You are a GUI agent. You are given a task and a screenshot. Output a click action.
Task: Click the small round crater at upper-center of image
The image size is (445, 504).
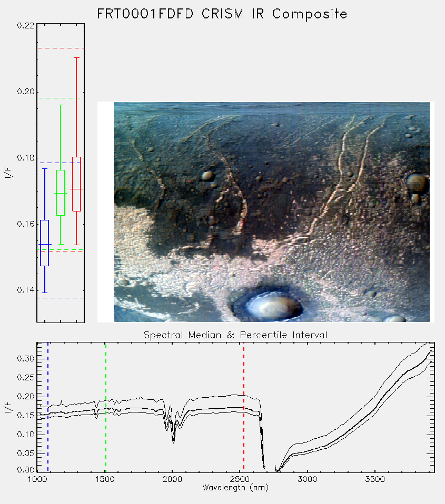(x=208, y=176)
